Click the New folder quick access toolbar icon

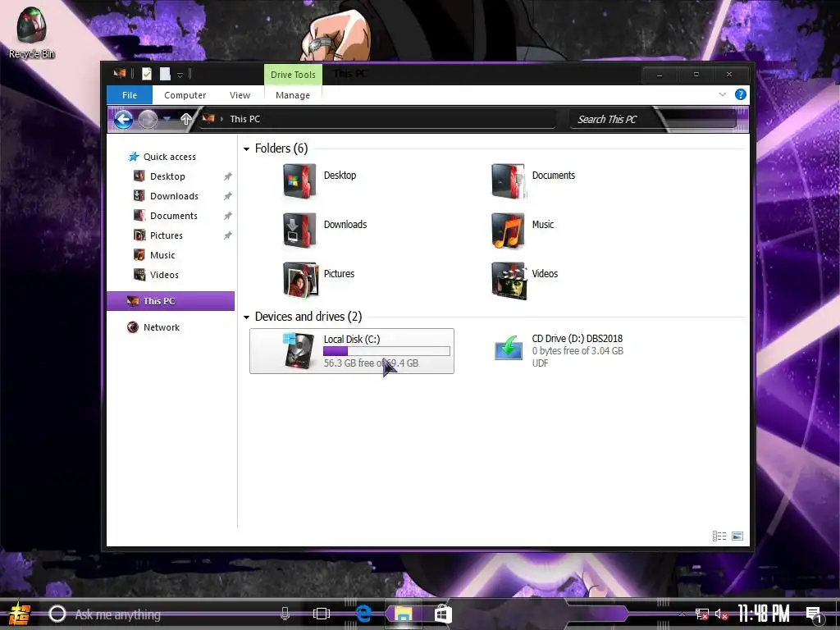coord(165,74)
